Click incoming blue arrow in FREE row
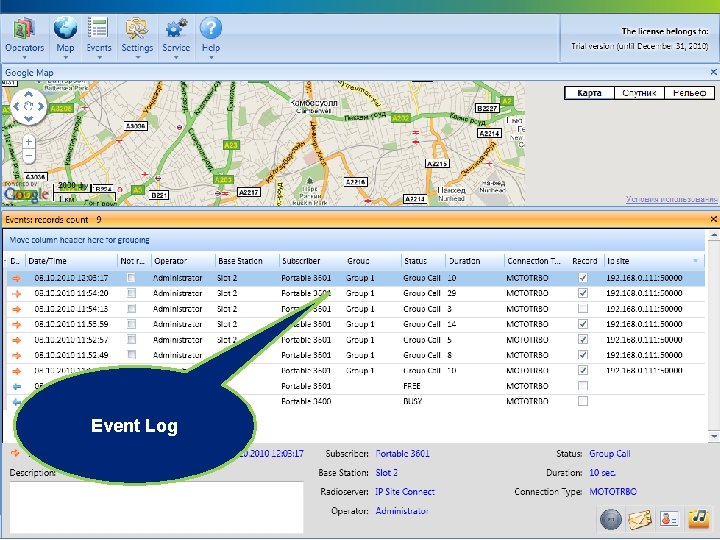The width and height of the screenshot is (720, 540). 17,387
